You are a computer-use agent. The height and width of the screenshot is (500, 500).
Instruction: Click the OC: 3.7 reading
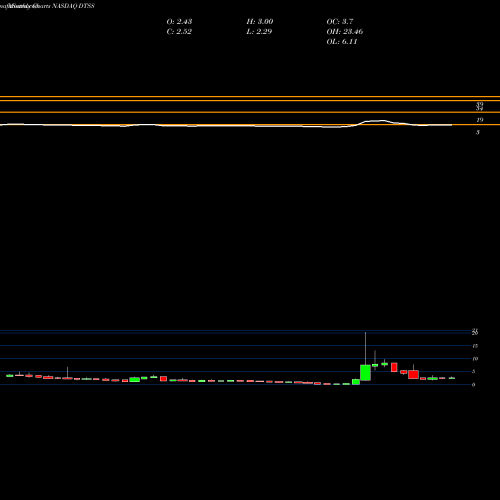340,21
